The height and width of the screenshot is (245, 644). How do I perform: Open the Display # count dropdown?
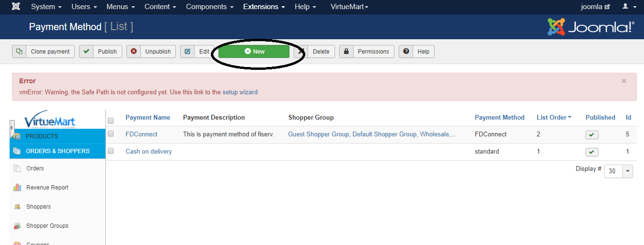coord(628,171)
